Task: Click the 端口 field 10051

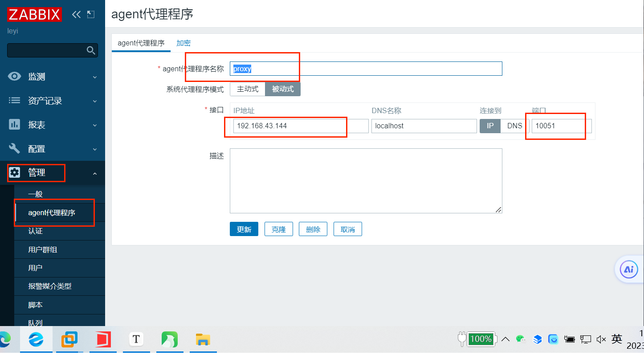Action: pos(562,126)
